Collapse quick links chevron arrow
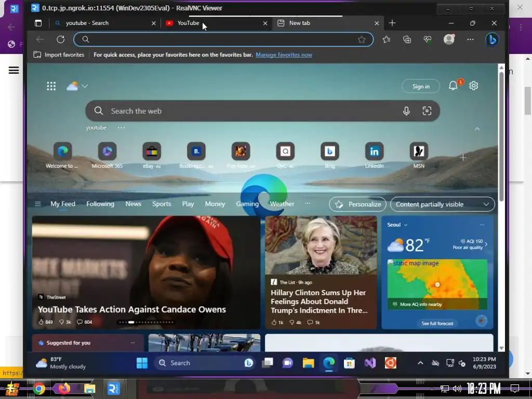Screen dimensions: 532x399 [x=477, y=129]
